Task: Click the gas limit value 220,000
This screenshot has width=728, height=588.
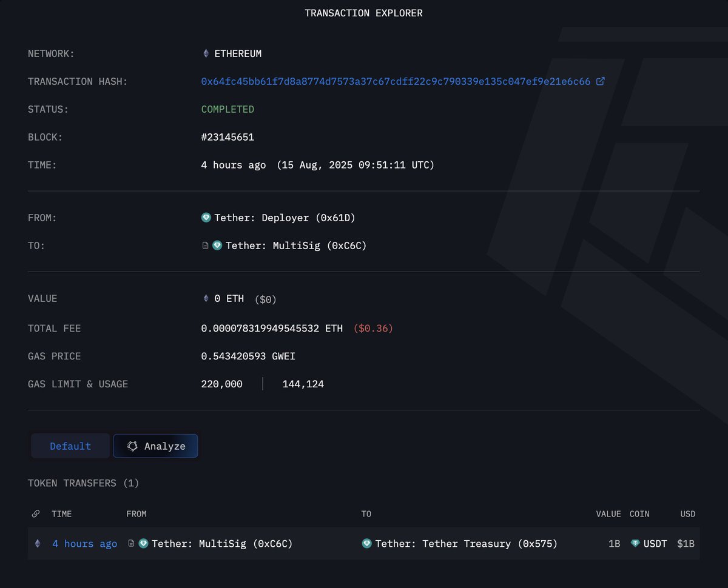Action: 221,384
